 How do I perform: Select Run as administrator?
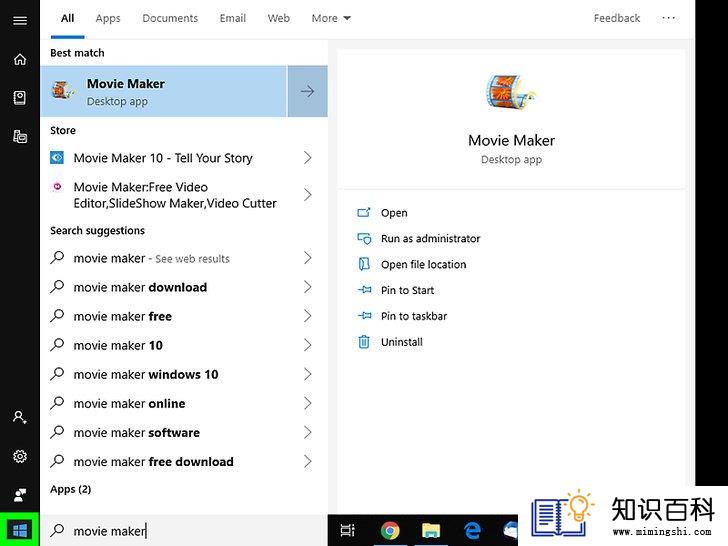click(x=430, y=238)
